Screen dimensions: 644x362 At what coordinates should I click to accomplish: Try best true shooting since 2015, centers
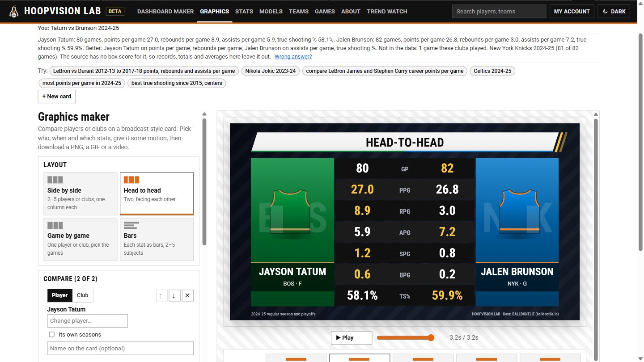177,83
